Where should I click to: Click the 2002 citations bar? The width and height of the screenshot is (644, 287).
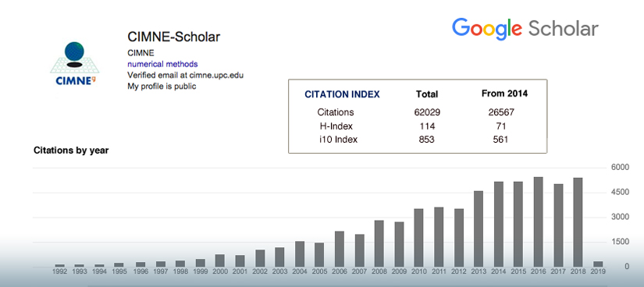click(260, 258)
